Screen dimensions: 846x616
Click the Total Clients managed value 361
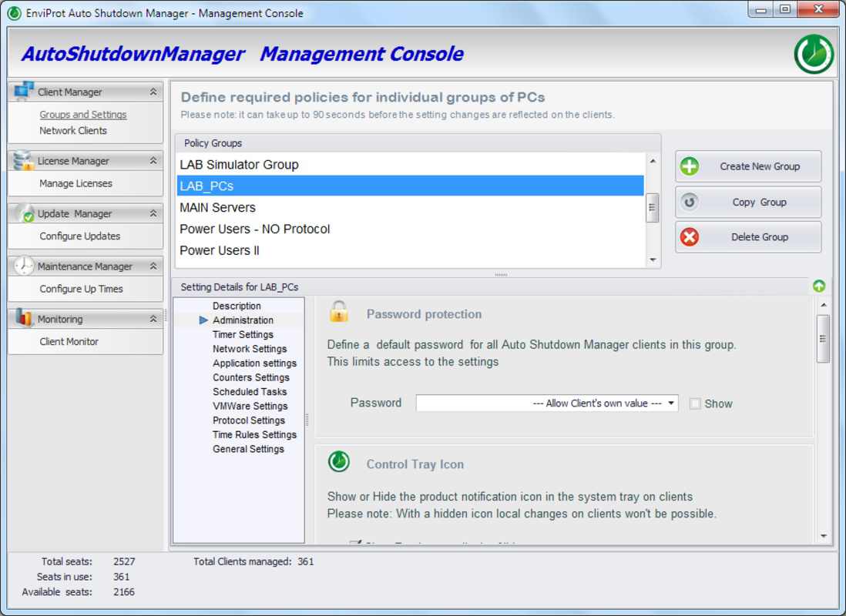(x=305, y=561)
